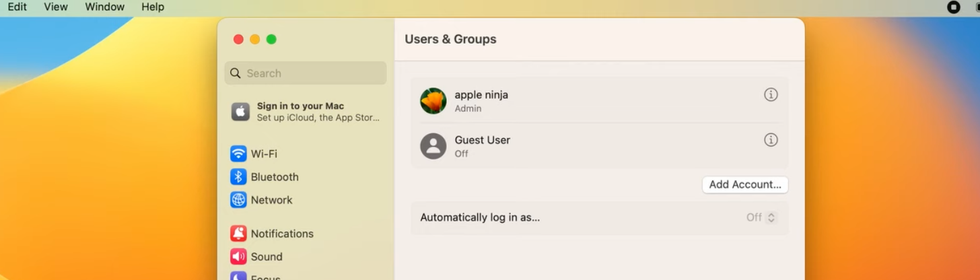Open Bluetooth settings via its sidebar icon

tap(238, 177)
